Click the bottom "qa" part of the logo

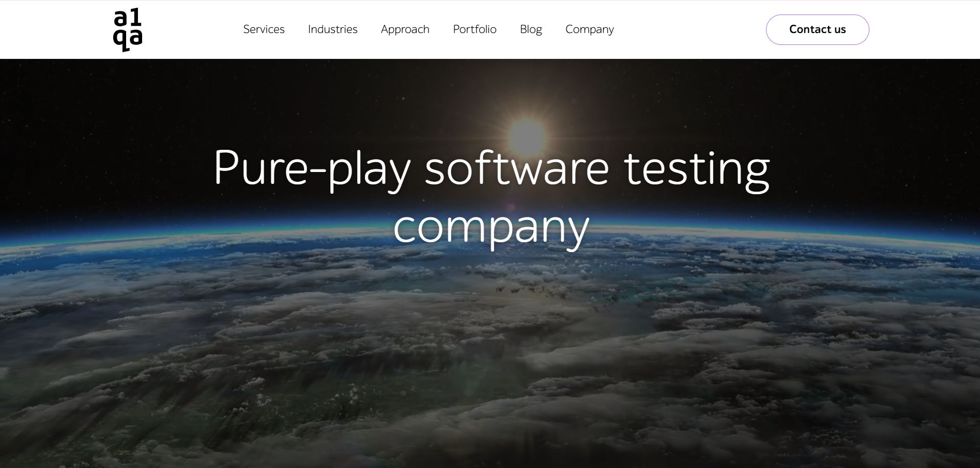(x=128, y=39)
